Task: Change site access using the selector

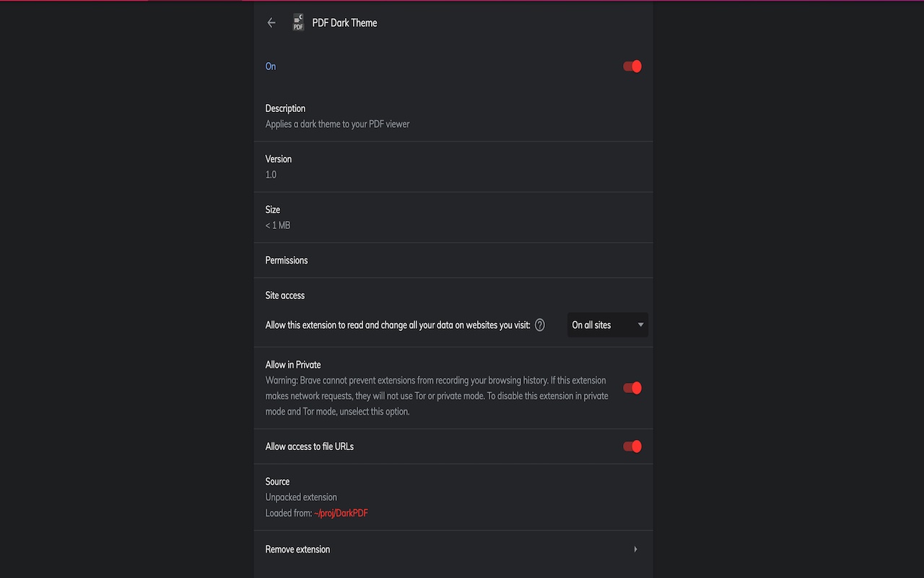Action: click(x=607, y=324)
